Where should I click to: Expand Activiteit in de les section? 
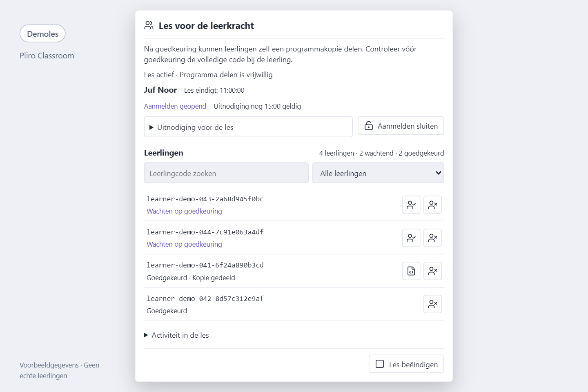click(176, 335)
